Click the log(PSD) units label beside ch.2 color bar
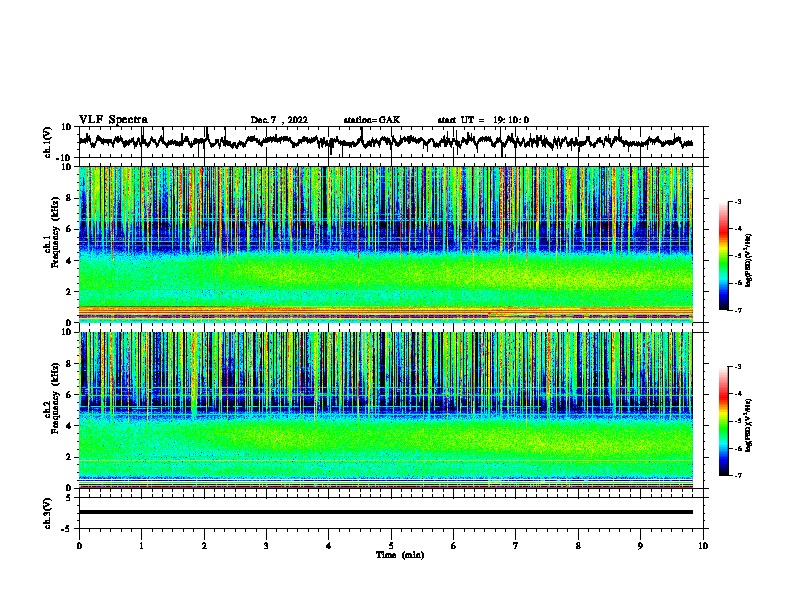The height and width of the screenshot is (612, 792). 749,425
